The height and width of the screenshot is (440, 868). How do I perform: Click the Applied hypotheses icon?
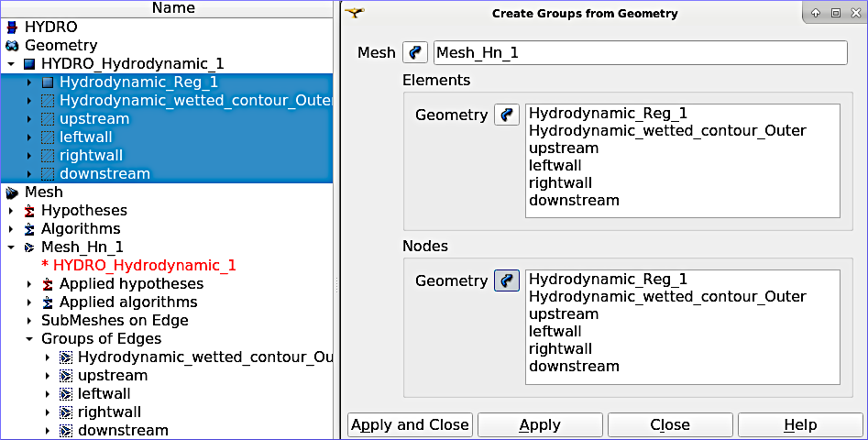click(x=48, y=284)
